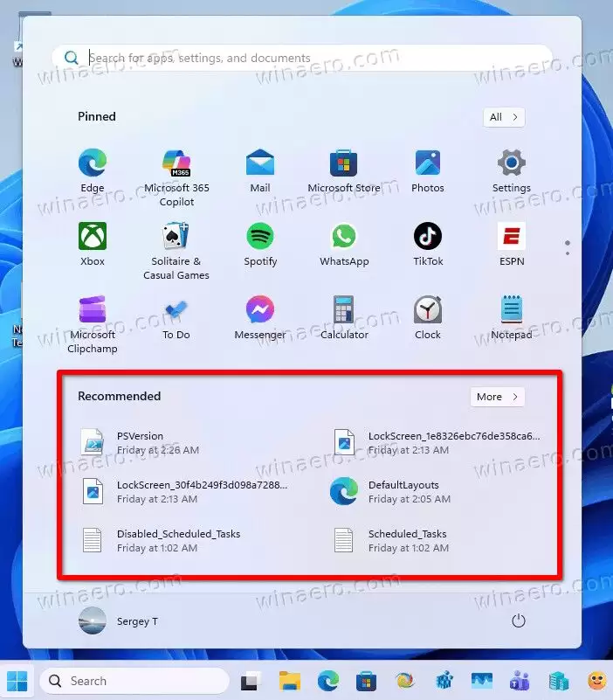Open Edge from the taskbar

point(328,682)
